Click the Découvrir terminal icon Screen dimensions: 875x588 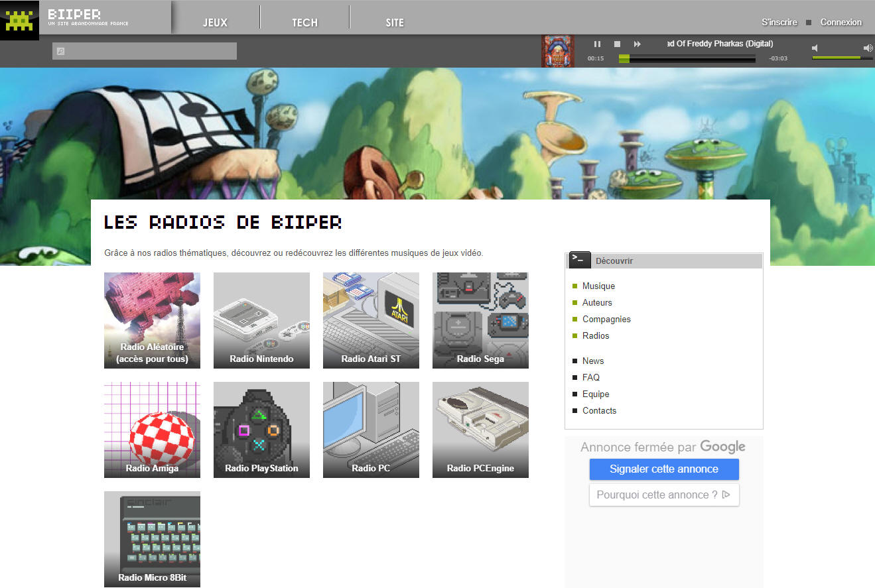(x=579, y=260)
